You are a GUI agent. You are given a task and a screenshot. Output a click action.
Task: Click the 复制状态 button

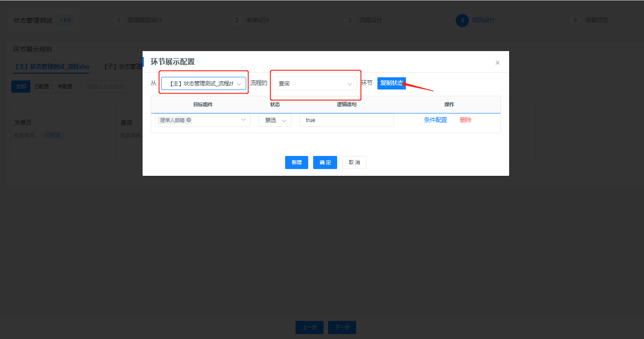pos(391,83)
